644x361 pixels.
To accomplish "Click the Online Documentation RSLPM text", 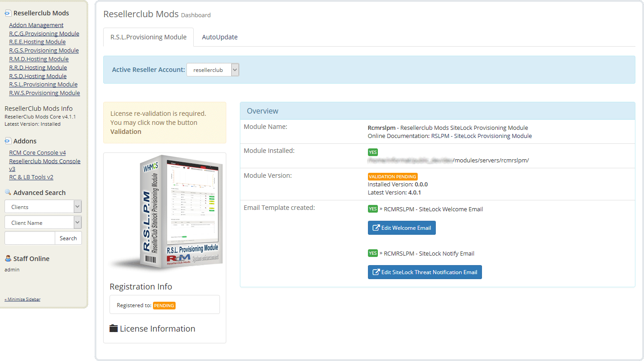I will pos(450,136).
